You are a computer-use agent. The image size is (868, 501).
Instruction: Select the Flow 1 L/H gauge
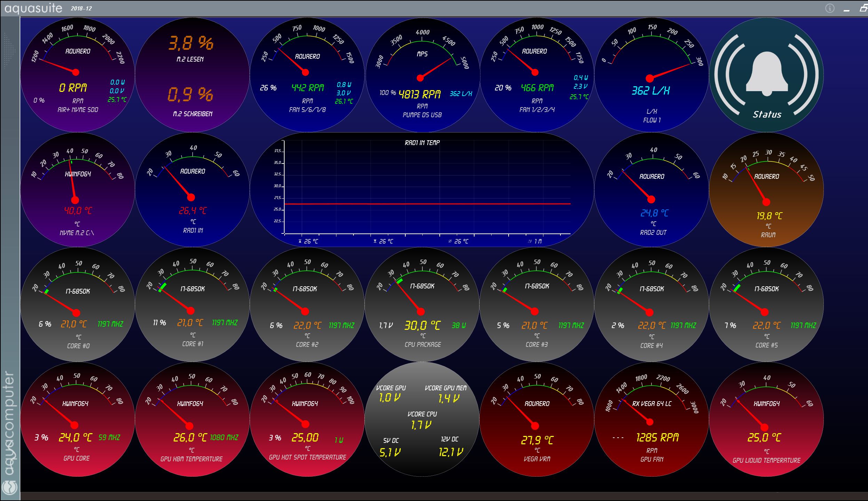tap(651, 75)
